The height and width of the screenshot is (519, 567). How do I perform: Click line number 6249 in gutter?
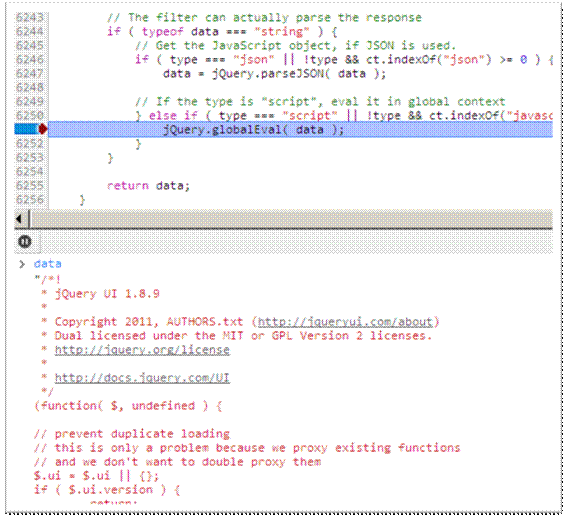click(x=30, y=101)
